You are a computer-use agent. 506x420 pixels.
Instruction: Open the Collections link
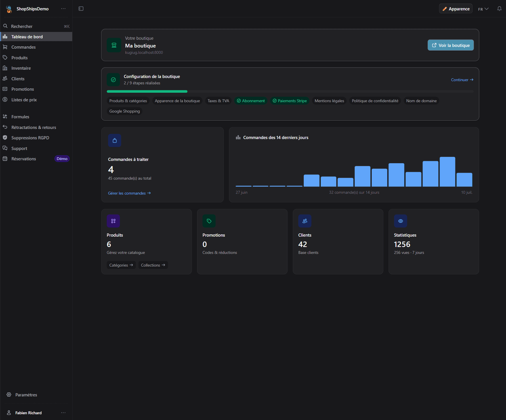click(x=153, y=265)
